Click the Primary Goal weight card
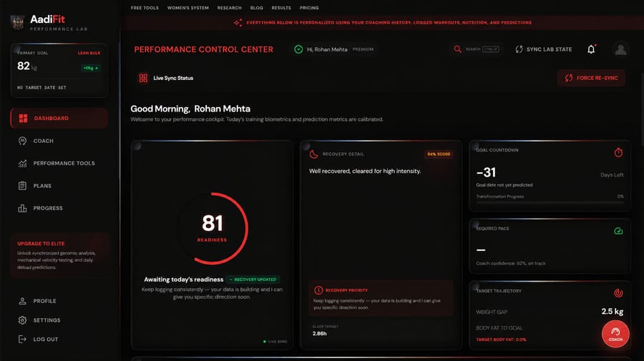This screenshot has width=644, height=361. tap(59, 70)
